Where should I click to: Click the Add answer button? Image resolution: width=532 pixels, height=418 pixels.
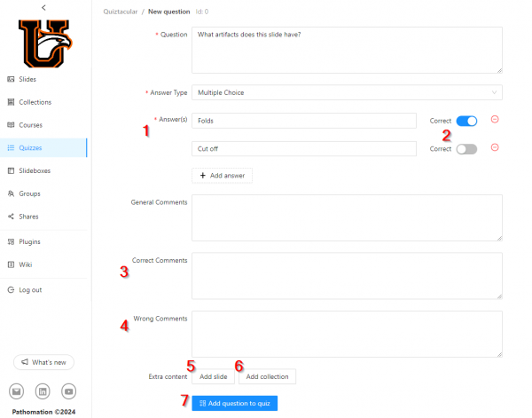click(222, 176)
